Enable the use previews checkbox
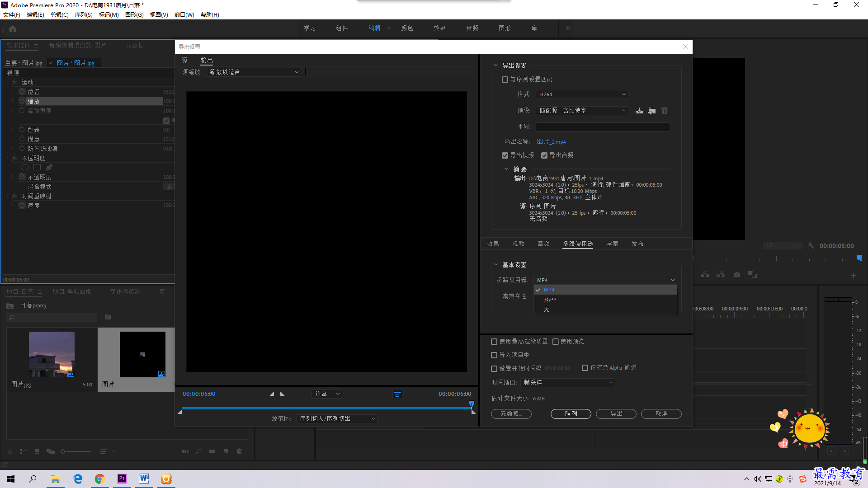 [x=555, y=342]
